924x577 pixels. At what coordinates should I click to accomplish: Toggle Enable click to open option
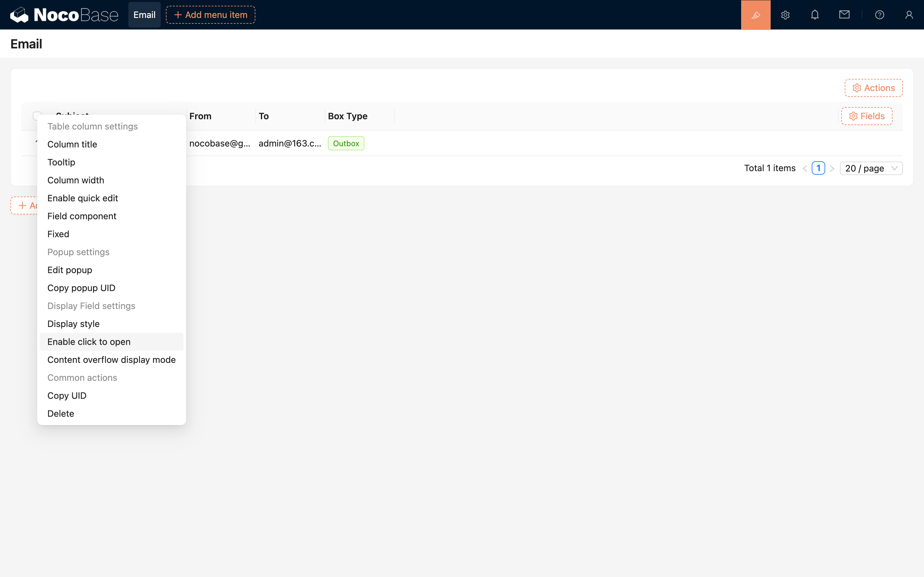pyautogui.click(x=89, y=341)
